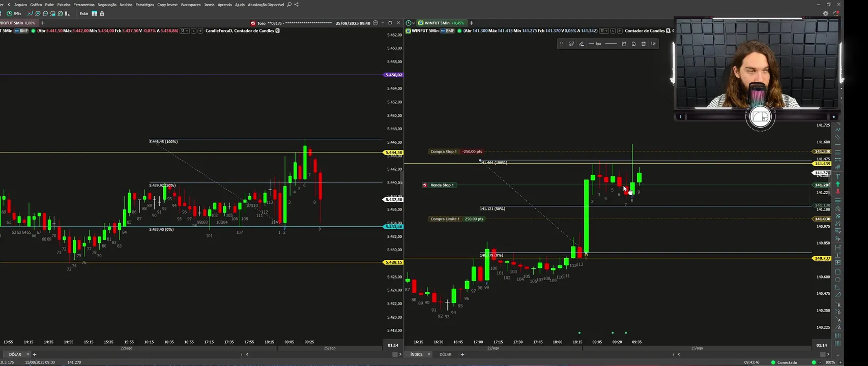Viewport: 868px width, 366px height.
Task: Click the alarm clock icon in floating toolbar
Action: click(624, 44)
